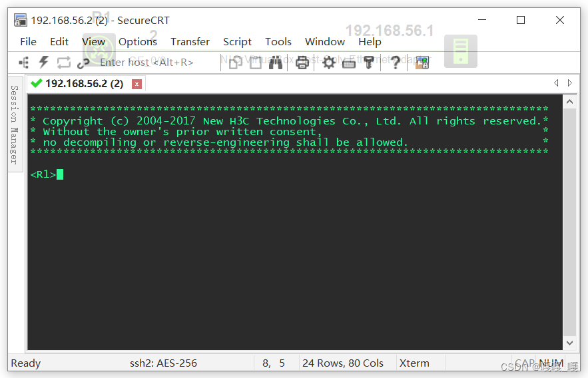
Task: Open the Options menu
Action: point(138,41)
